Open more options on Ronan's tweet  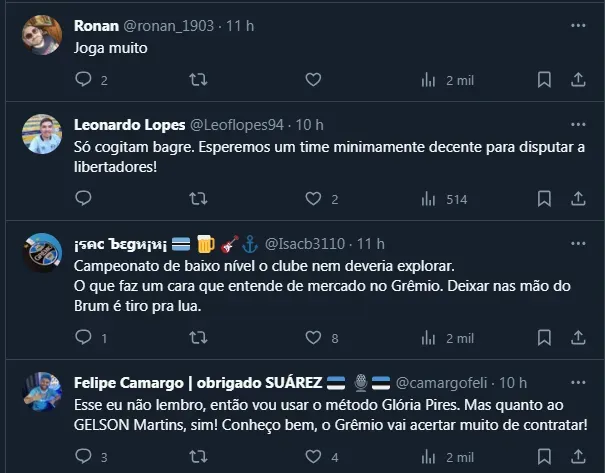577,25
